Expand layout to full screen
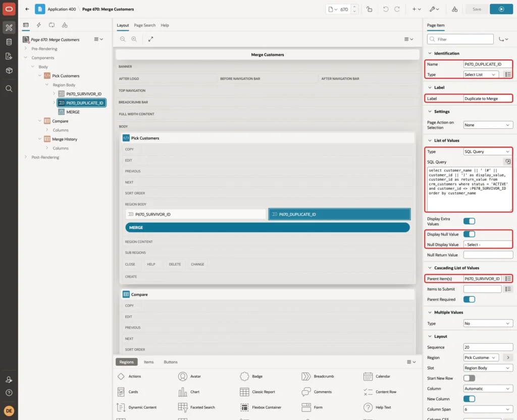Image resolution: width=517 pixels, height=420 pixels. pyautogui.click(x=150, y=39)
